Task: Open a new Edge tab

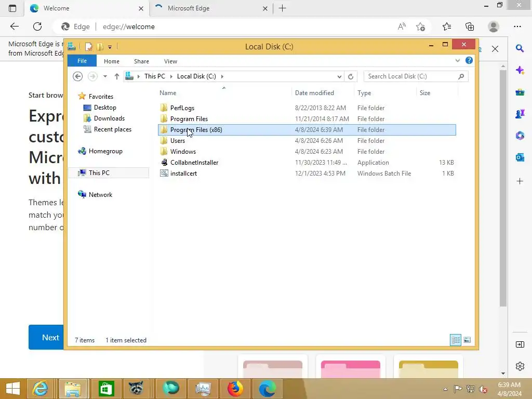Action: [x=282, y=8]
